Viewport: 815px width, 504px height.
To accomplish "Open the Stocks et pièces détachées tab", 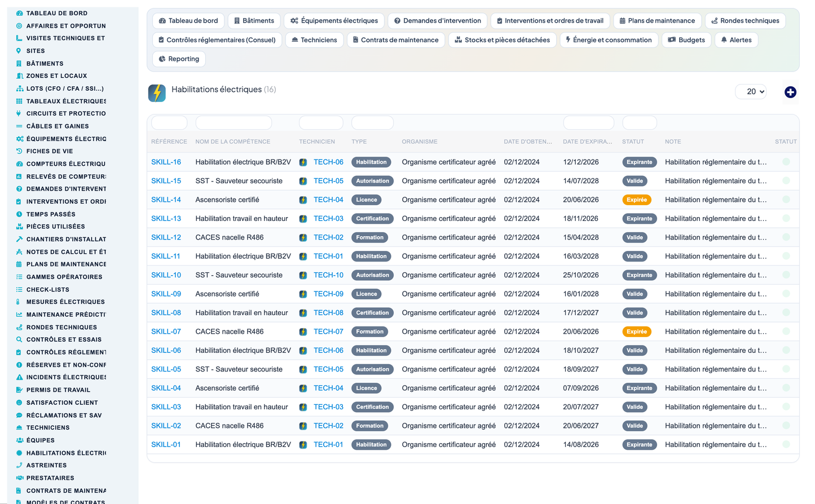I will [503, 40].
